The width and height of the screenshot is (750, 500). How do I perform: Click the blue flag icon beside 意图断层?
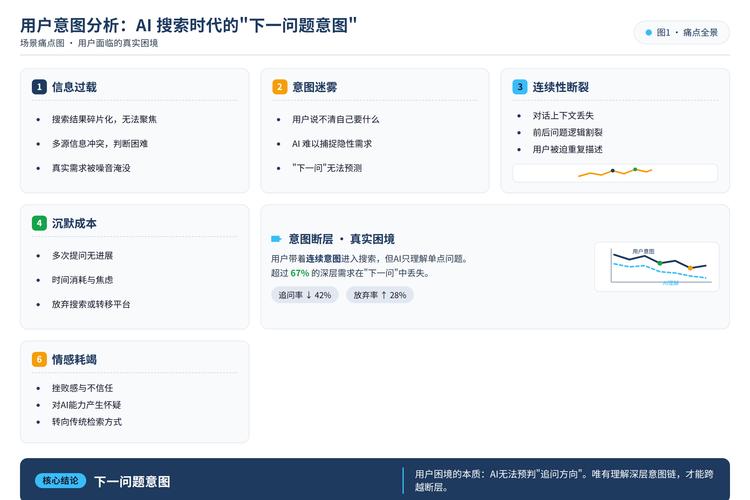pyautogui.click(x=276, y=239)
